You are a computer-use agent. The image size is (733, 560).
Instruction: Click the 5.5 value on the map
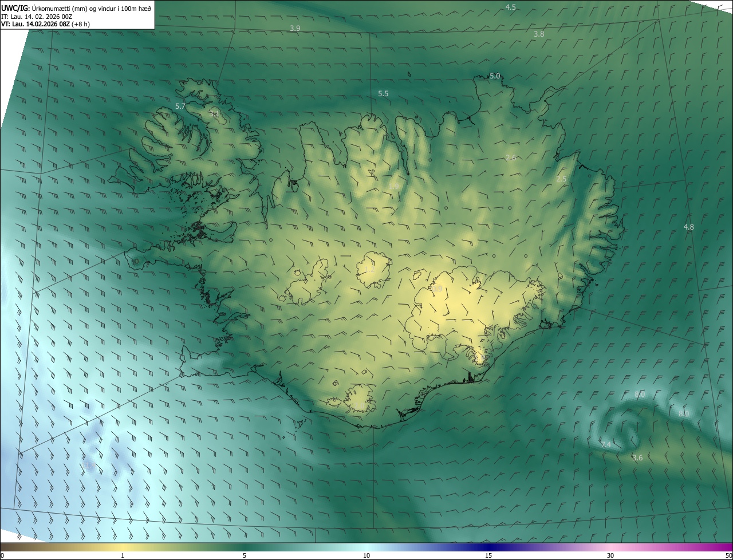tap(383, 93)
